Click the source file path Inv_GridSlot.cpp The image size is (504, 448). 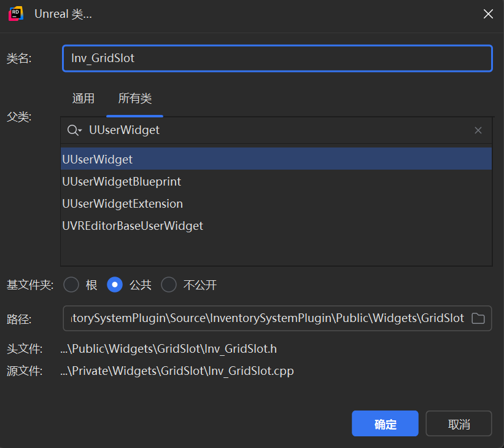[177, 371]
